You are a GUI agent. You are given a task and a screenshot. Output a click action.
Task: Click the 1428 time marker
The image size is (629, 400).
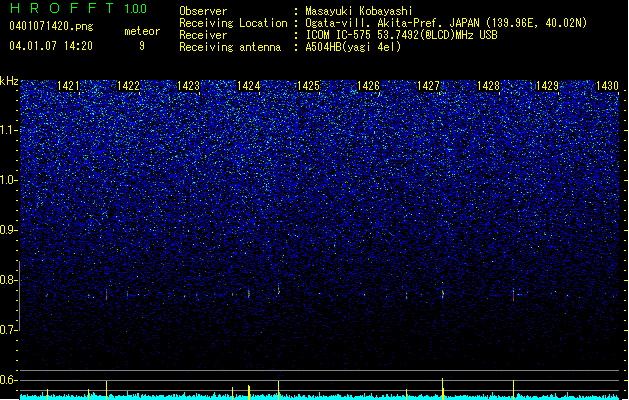488,86
